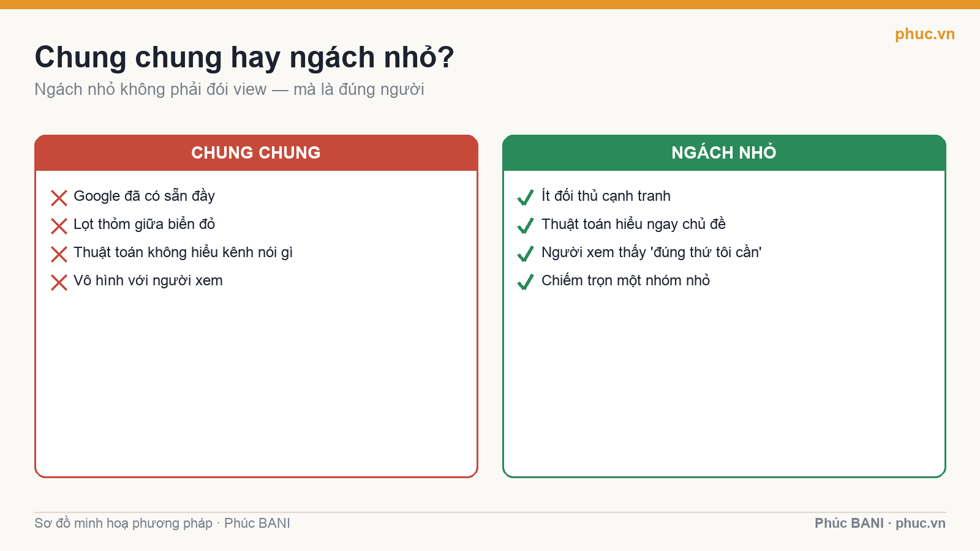Screen dimensions: 980x551
Task: Click the title 'Chung chung hay ngách nhỏ?'
Action: pyautogui.click(x=244, y=58)
